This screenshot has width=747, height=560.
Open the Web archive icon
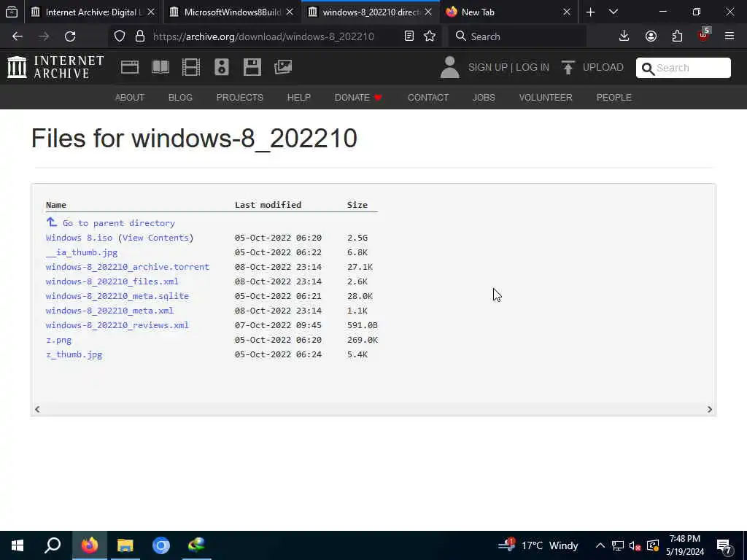click(x=130, y=67)
